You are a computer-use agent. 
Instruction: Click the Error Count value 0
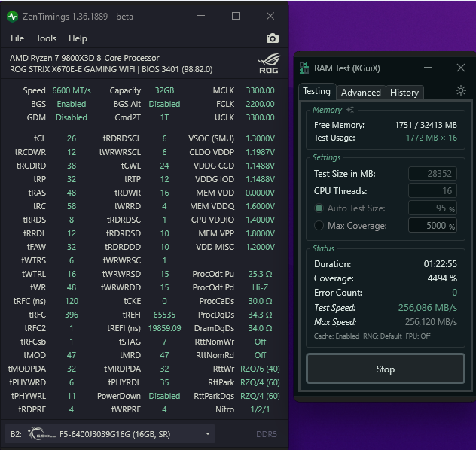pyautogui.click(x=454, y=292)
